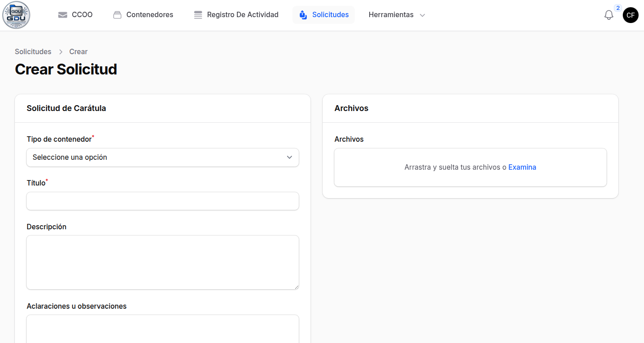Click the Solicitudes upload icon

point(303,15)
